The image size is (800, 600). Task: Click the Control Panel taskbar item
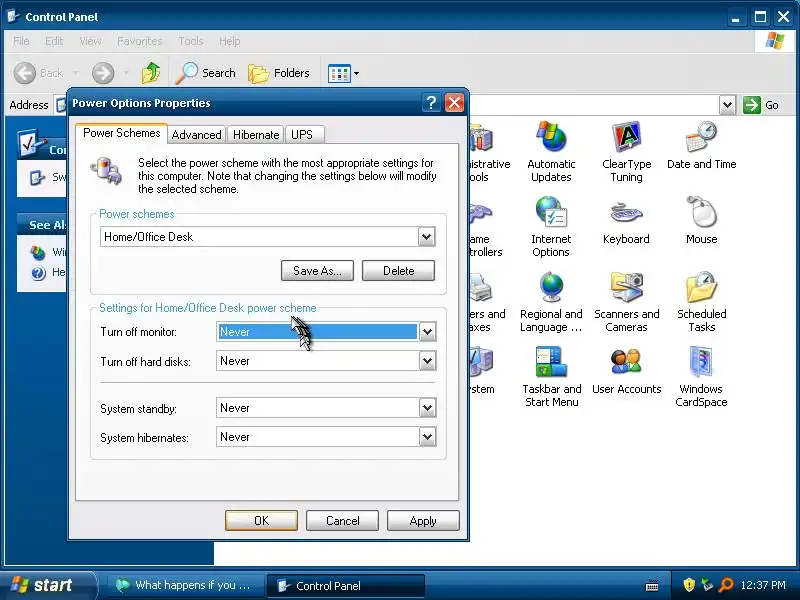point(345,586)
